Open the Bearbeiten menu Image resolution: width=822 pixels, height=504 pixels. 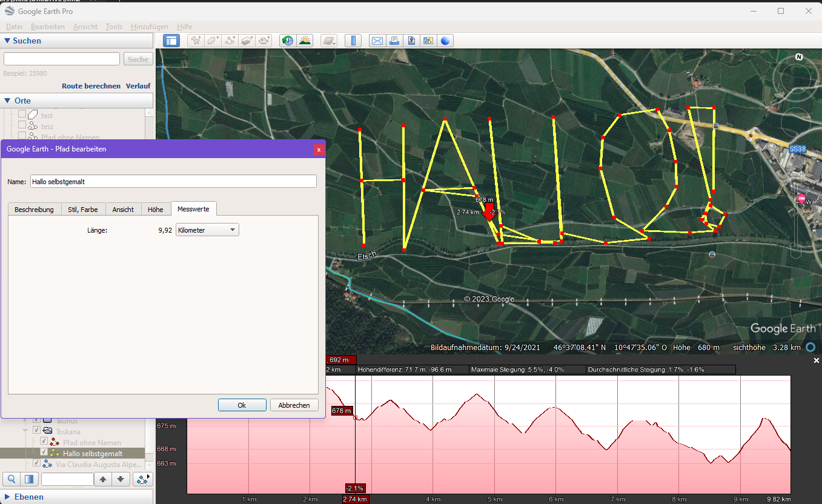(x=48, y=27)
